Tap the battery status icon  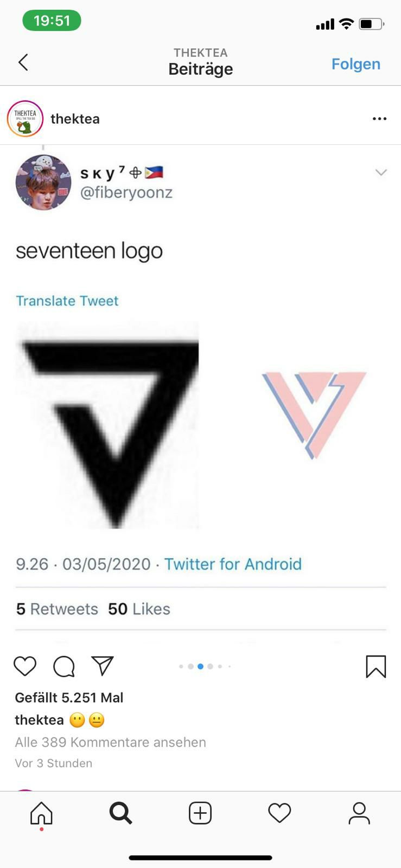pos(371,24)
